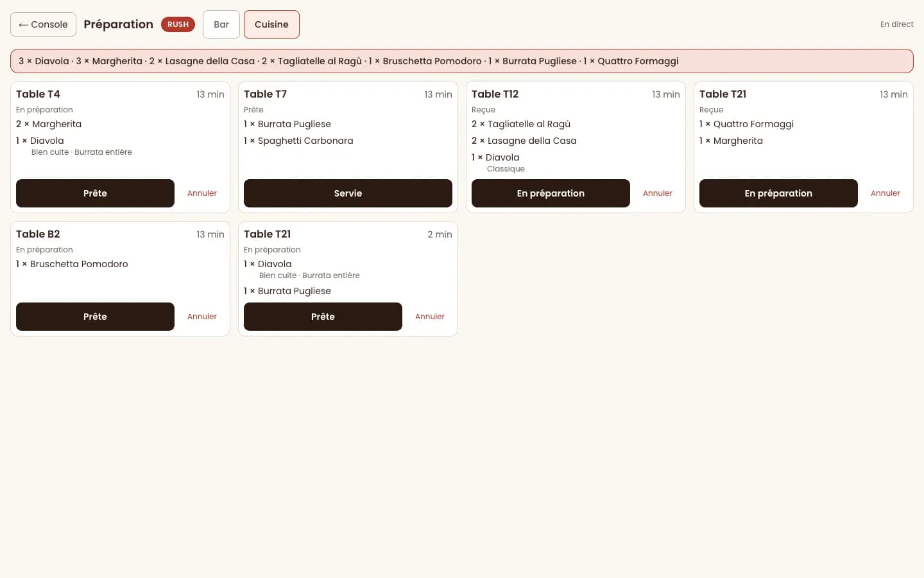Start preparation for the Quattro Formaggi order

[x=778, y=193]
